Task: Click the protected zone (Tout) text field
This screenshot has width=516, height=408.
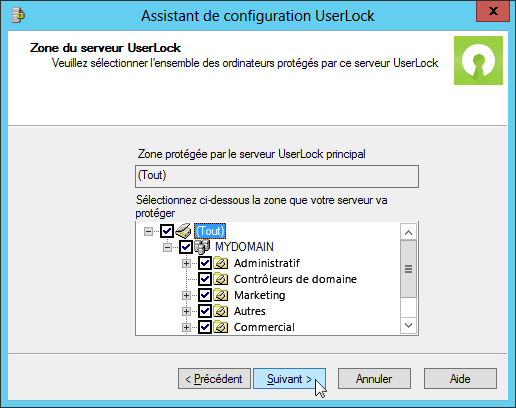Action: 277,176
